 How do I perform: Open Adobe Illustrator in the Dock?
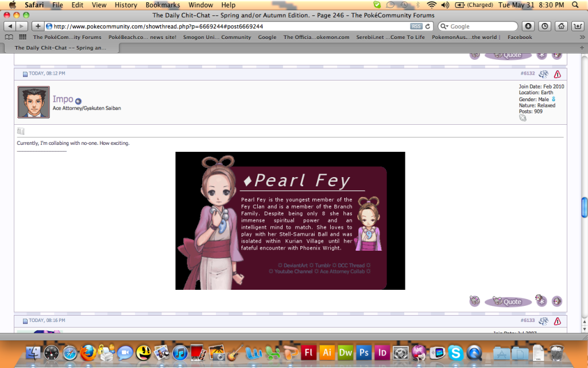click(x=327, y=353)
